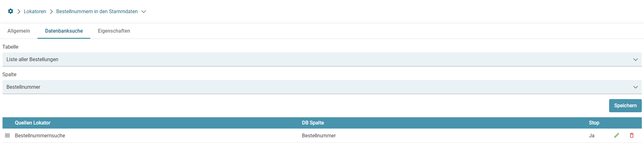The height and width of the screenshot is (148, 644).
Task: Click the arrow at the Spalte field's right end
Action: [x=635, y=87]
